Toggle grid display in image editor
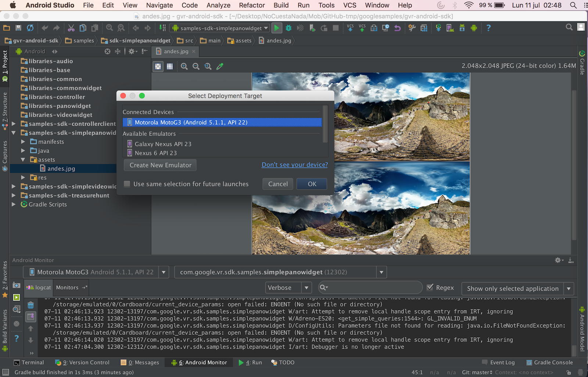This screenshot has width=588, height=377. pos(170,67)
